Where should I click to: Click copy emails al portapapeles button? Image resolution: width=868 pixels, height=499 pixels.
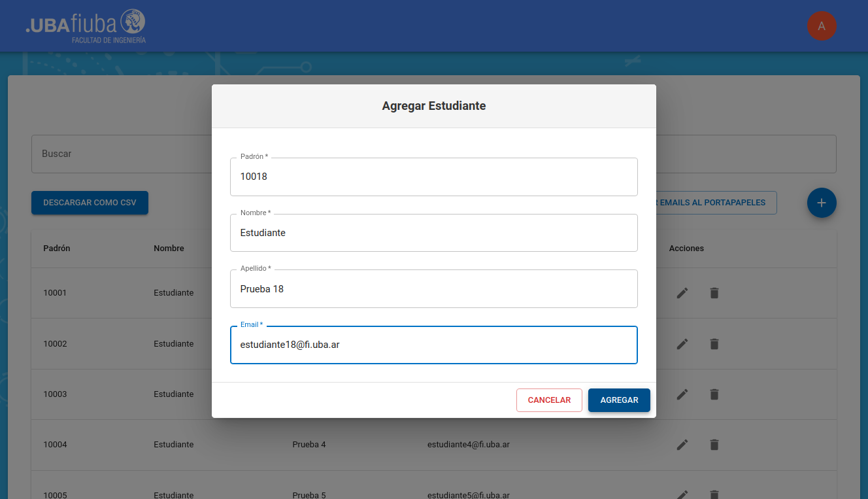point(716,203)
